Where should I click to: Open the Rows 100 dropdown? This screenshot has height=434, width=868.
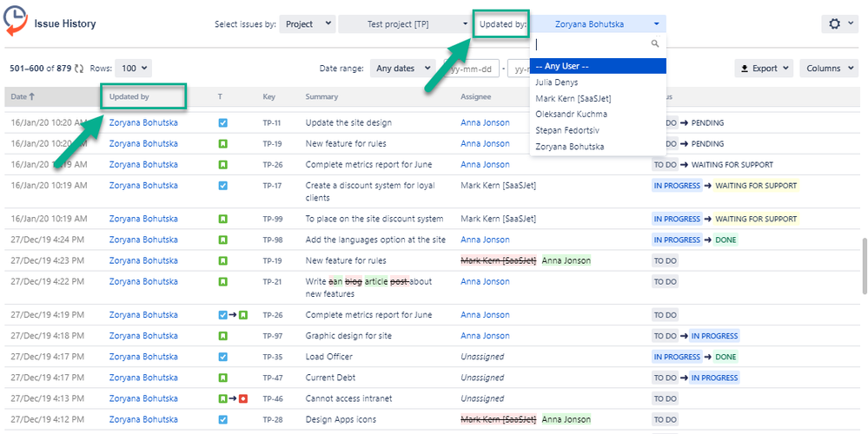134,69
